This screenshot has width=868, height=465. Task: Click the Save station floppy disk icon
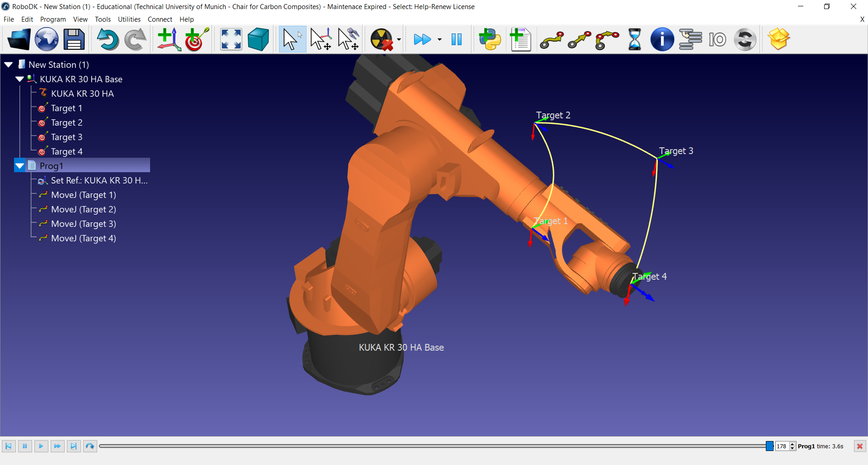click(74, 39)
